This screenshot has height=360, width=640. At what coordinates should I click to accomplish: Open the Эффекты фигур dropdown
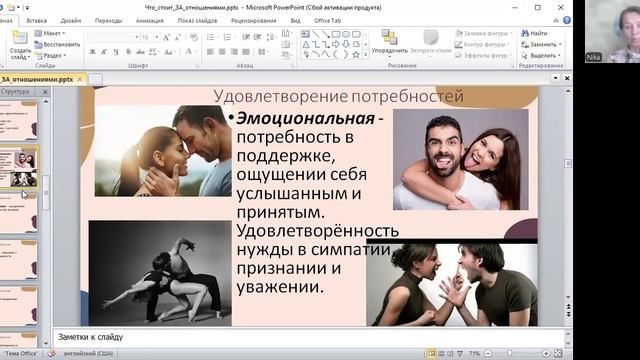click(483, 55)
